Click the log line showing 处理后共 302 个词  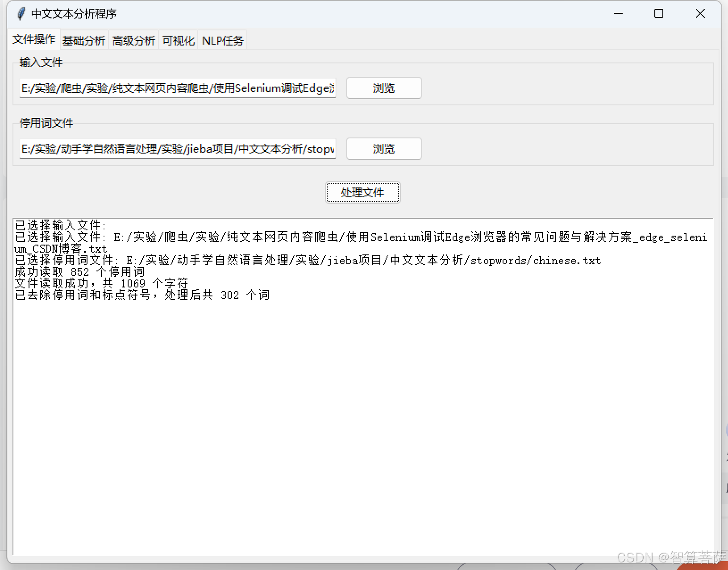[142, 295]
